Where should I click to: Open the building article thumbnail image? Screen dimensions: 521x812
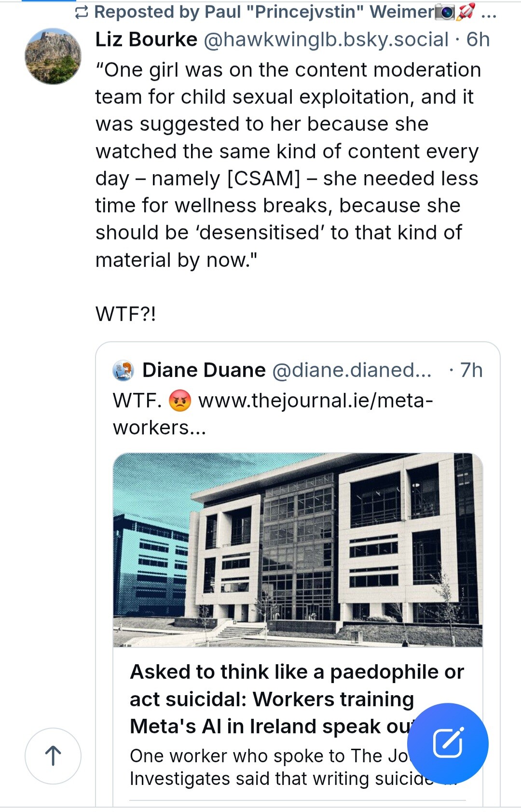[298, 550]
